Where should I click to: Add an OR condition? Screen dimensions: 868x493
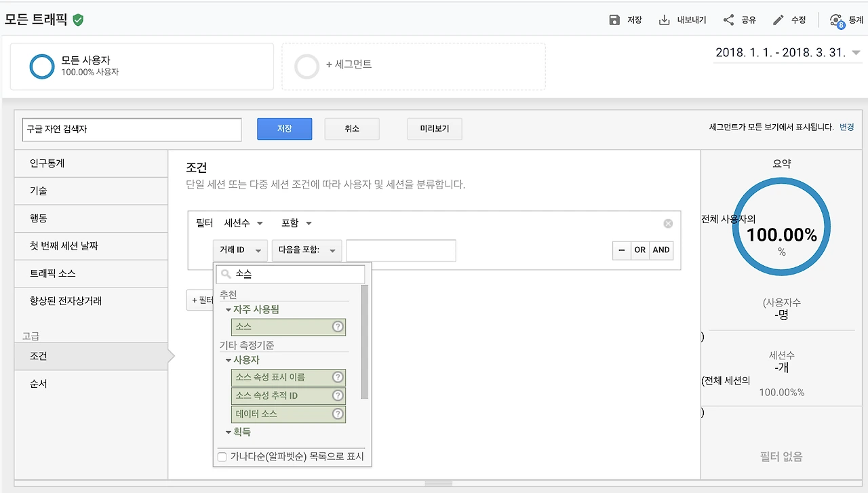pos(640,250)
